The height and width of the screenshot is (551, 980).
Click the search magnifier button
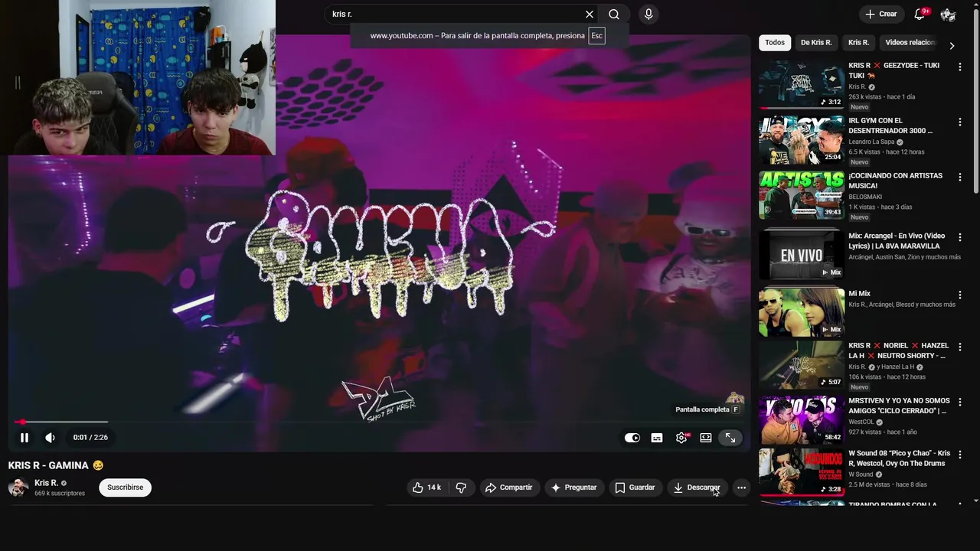coord(614,15)
